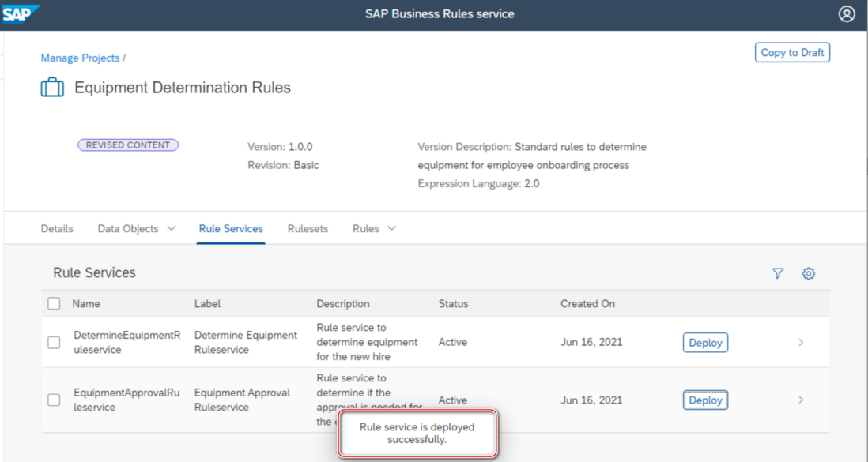Viewport: 868px width, 462px height.
Task: Open table settings gear icon
Action: point(808,273)
